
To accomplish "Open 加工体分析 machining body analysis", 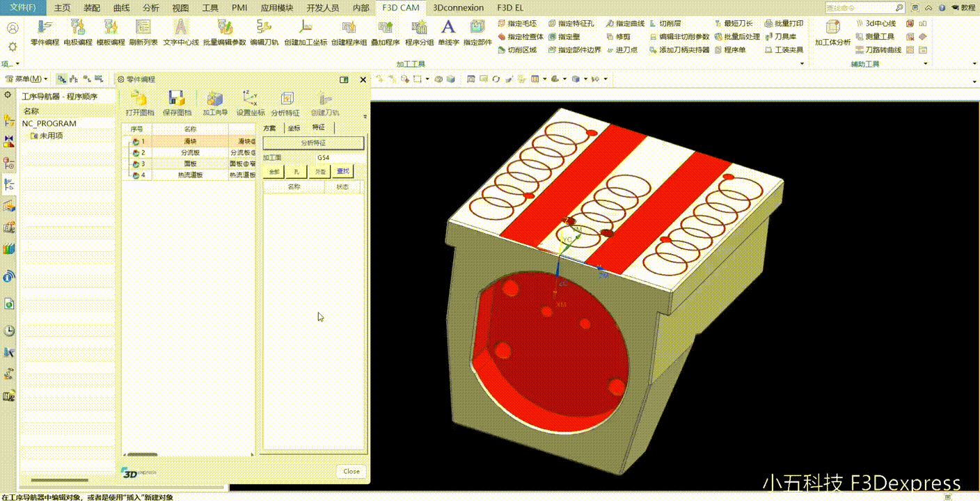I will (832, 32).
